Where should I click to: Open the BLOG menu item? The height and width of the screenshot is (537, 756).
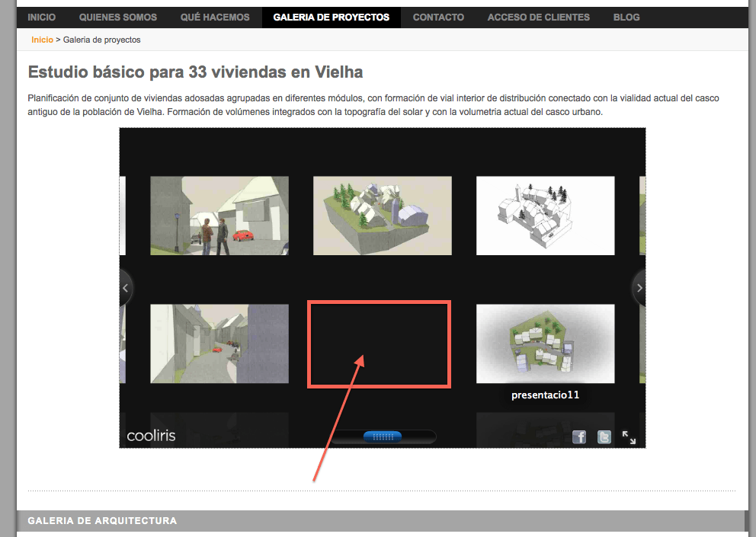pyautogui.click(x=626, y=18)
